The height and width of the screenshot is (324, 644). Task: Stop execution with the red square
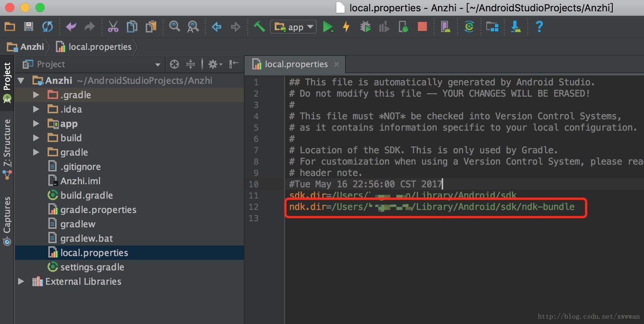[x=422, y=26]
